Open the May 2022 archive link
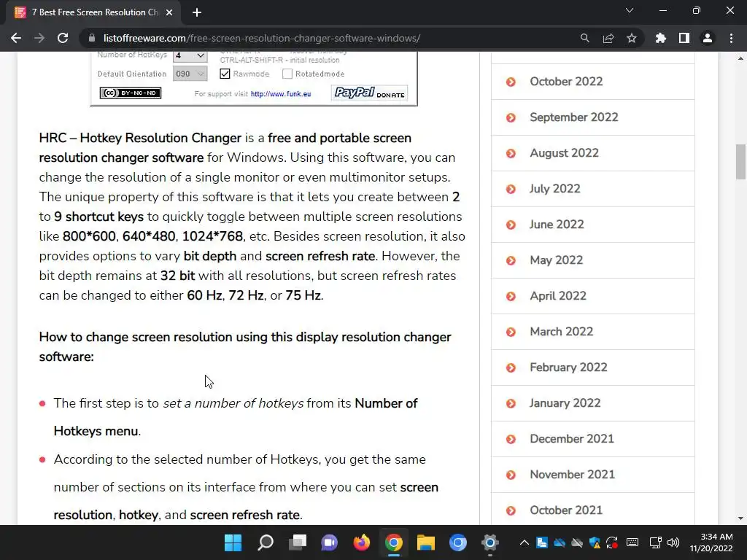Screen dimensions: 747x560 [556, 260]
